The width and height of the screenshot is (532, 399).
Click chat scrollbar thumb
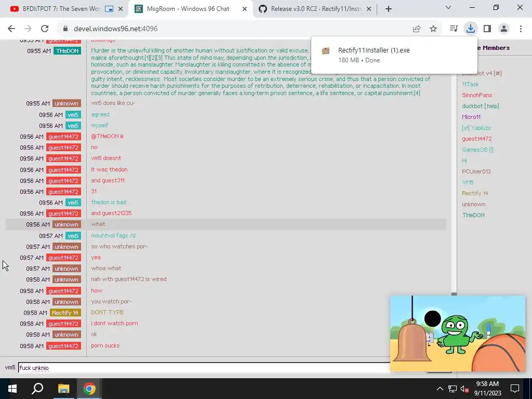coord(454,295)
